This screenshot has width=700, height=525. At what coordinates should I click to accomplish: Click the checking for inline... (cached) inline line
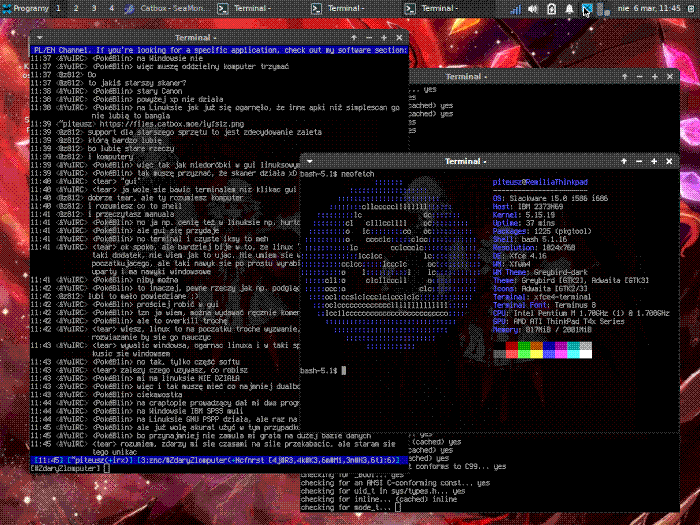379,499
